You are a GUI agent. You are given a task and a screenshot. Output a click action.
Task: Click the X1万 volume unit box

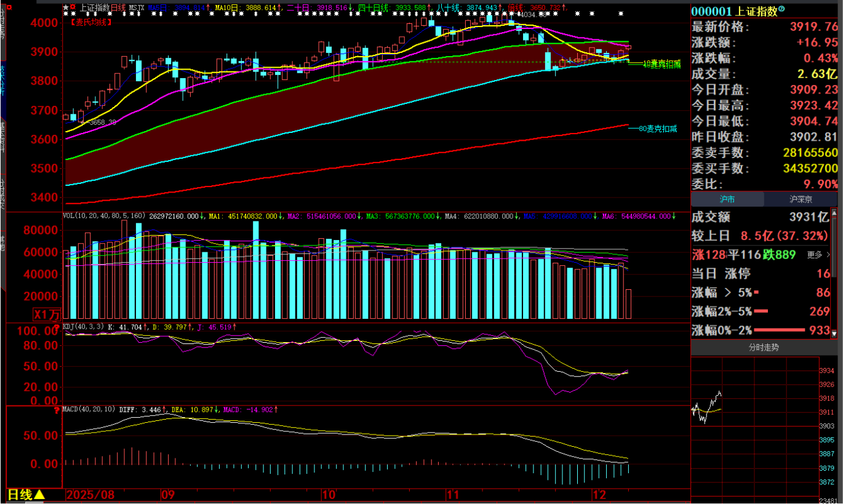(47, 314)
